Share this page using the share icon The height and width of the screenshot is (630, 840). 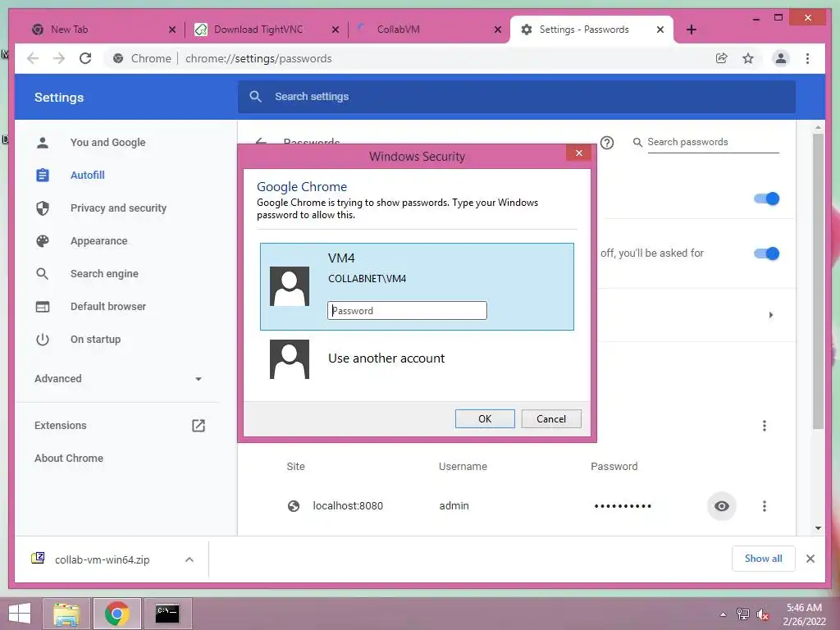pyautogui.click(x=722, y=58)
